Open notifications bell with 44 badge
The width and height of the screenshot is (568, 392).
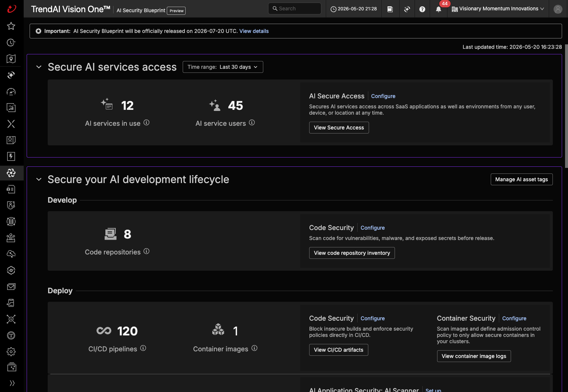coord(439,9)
